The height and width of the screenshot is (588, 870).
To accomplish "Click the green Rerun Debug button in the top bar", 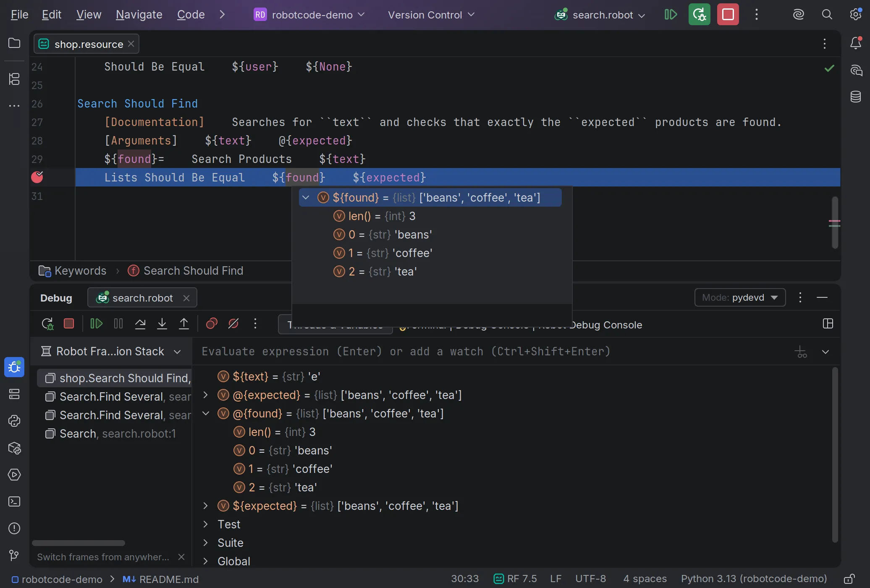I will pos(700,15).
